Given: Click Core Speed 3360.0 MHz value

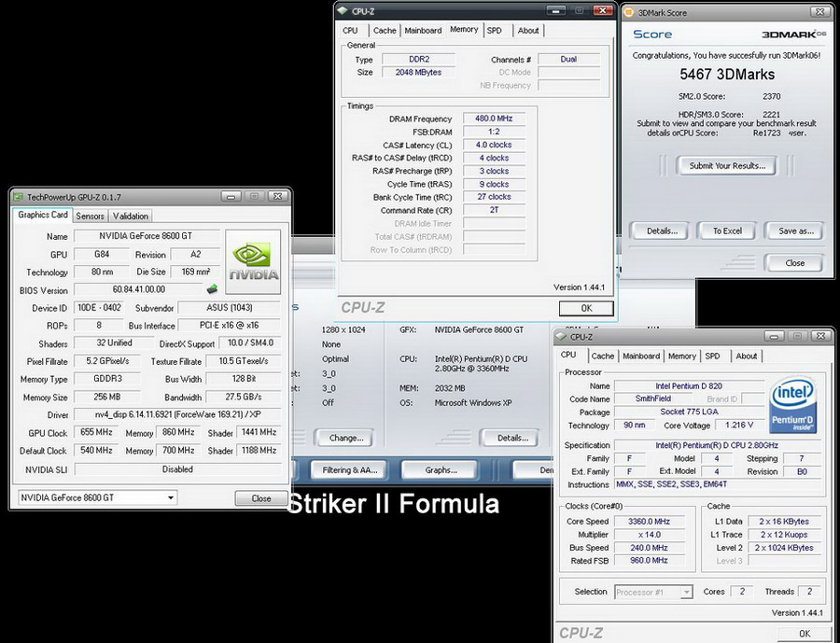Looking at the screenshot, I should click(x=649, y=522).
